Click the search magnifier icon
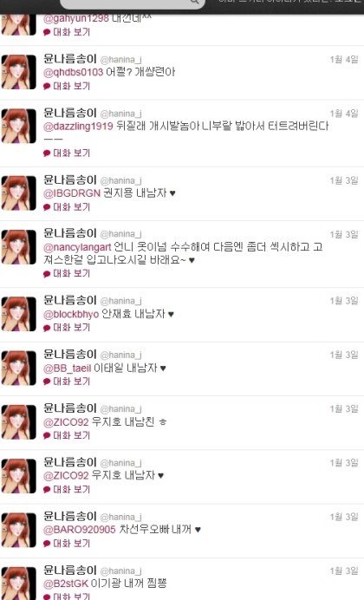 click(x=195, y=2)
